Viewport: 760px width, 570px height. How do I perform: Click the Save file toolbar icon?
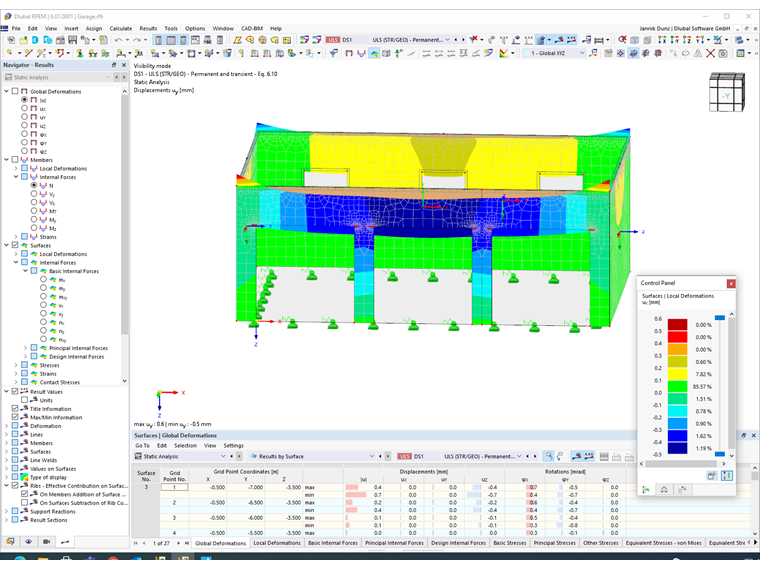pos(73,40)
